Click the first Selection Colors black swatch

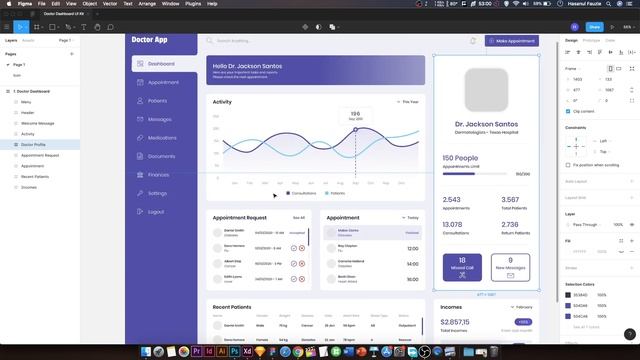(x=568, y=295)
